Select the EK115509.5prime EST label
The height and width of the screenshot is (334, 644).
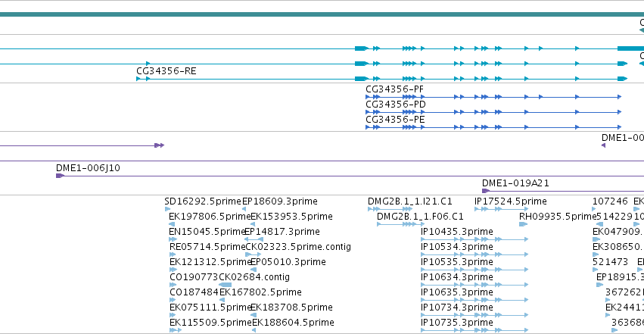[x=210, y=323]
